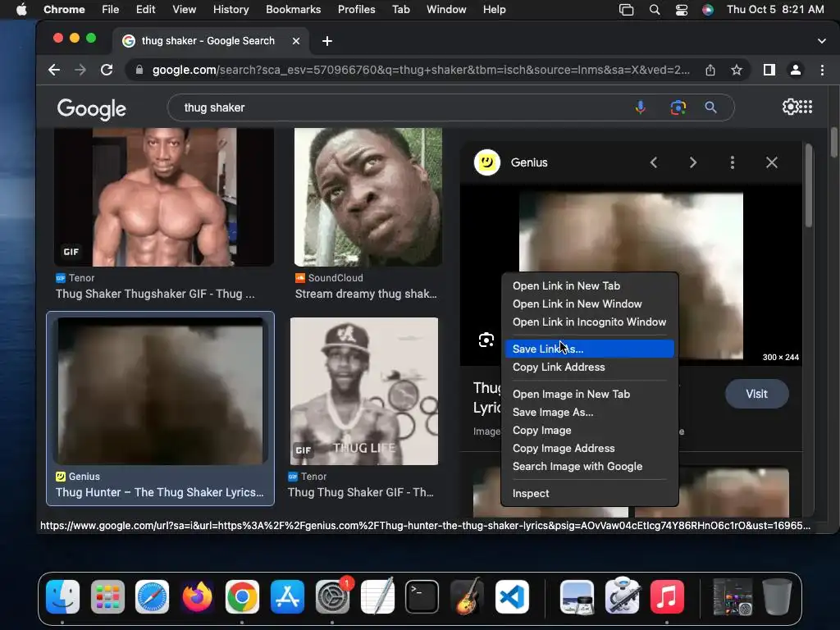Choose Copy Image Address
Screen dimensions: 840x630
click(589, 449)
